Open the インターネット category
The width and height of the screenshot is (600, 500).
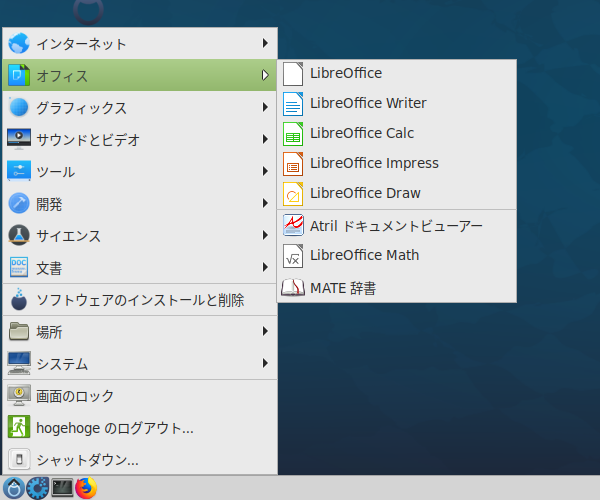140,43
